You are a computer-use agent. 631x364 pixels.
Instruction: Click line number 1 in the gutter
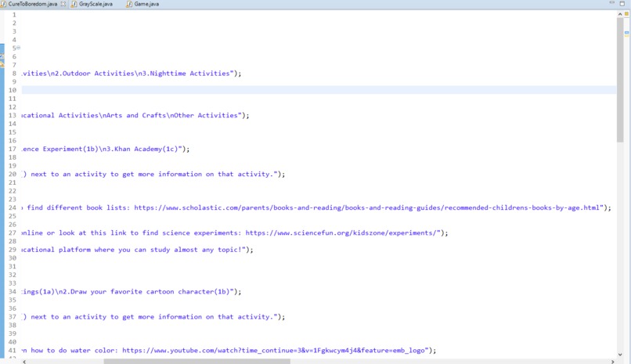coord(14,15)
